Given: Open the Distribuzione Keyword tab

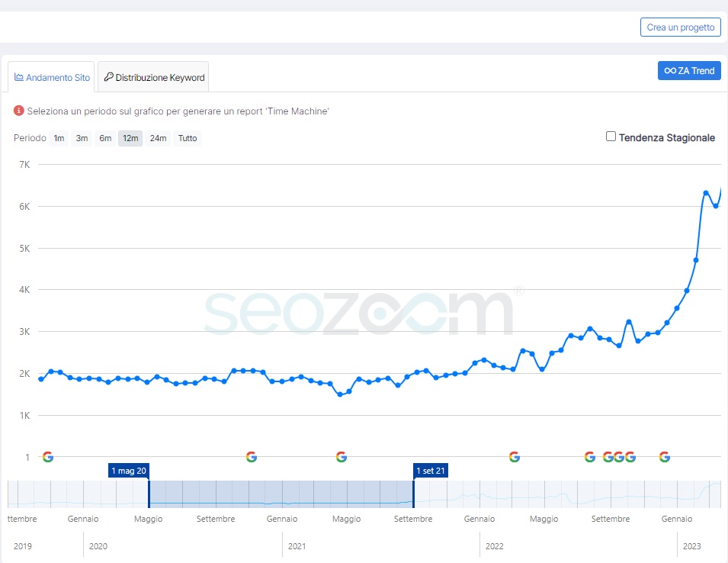Looking at the screenshot, I should 153,77.
